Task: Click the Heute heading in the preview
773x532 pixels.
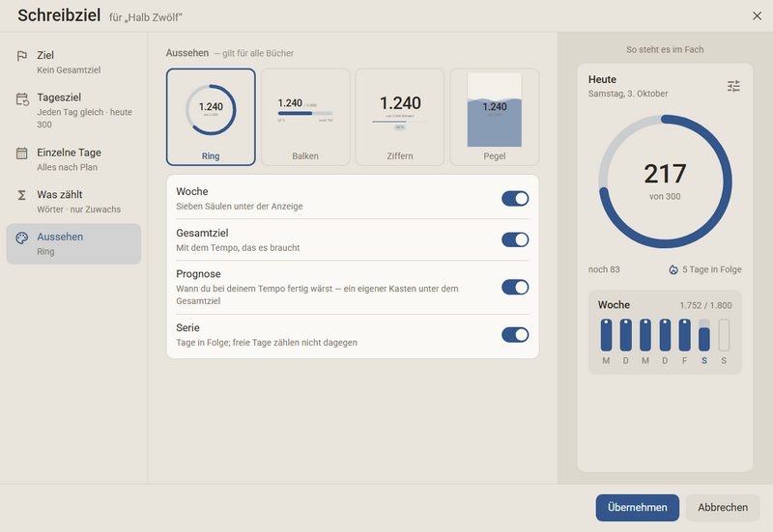Action: point(602,79)
